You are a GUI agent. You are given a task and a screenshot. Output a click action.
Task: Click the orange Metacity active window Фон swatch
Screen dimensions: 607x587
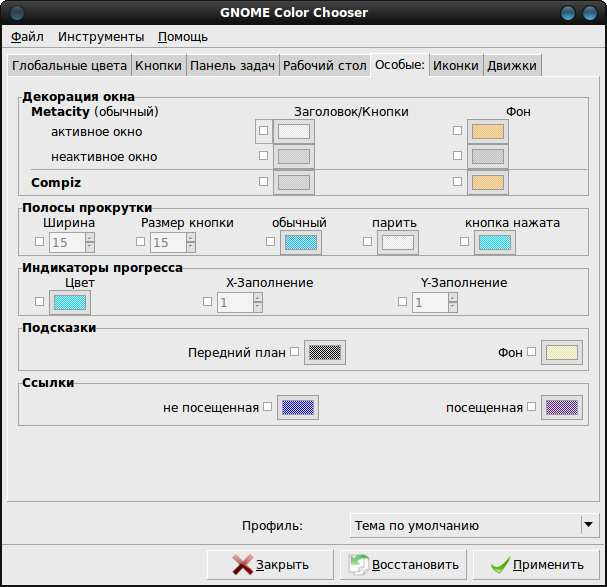(x=487, y=132)
